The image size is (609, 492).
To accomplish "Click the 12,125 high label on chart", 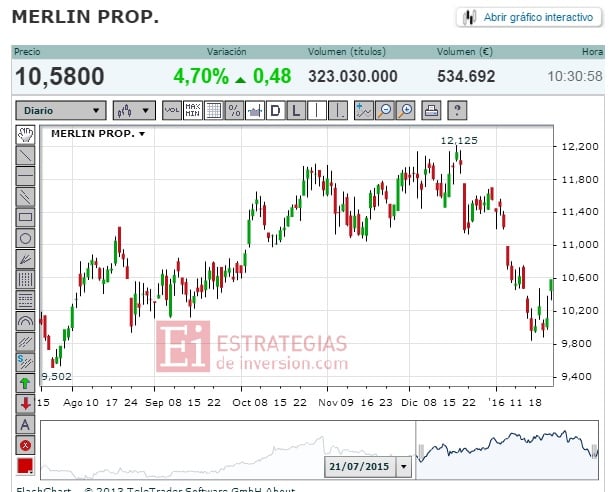I will pos(459,141).
